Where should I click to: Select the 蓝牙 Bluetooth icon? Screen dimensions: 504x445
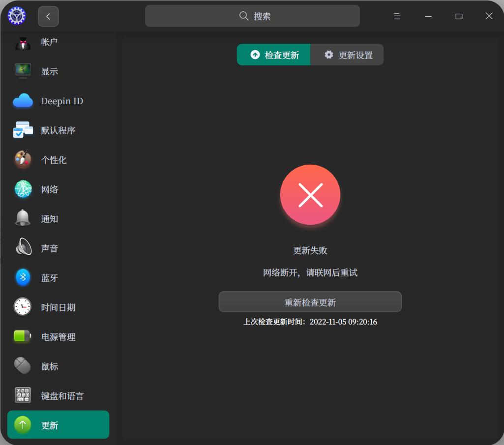pos(23,277)
